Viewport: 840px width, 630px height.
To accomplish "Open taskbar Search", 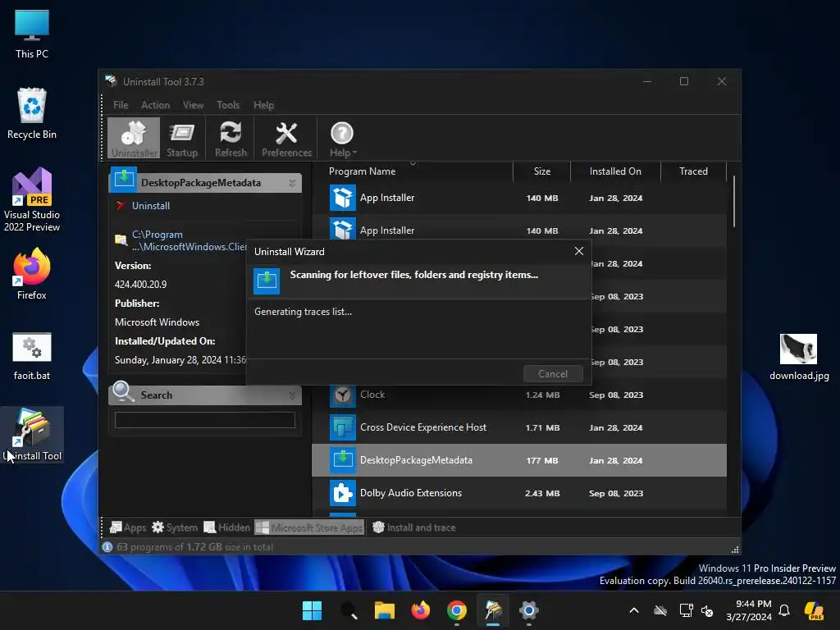I will coord(348,610).
